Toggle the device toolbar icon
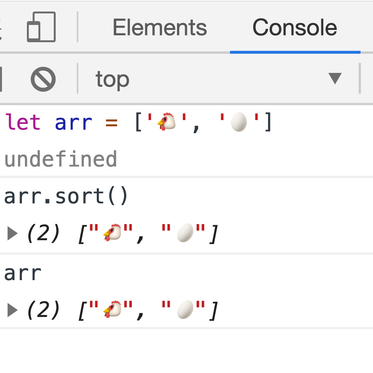 click(x=41, y=27)
